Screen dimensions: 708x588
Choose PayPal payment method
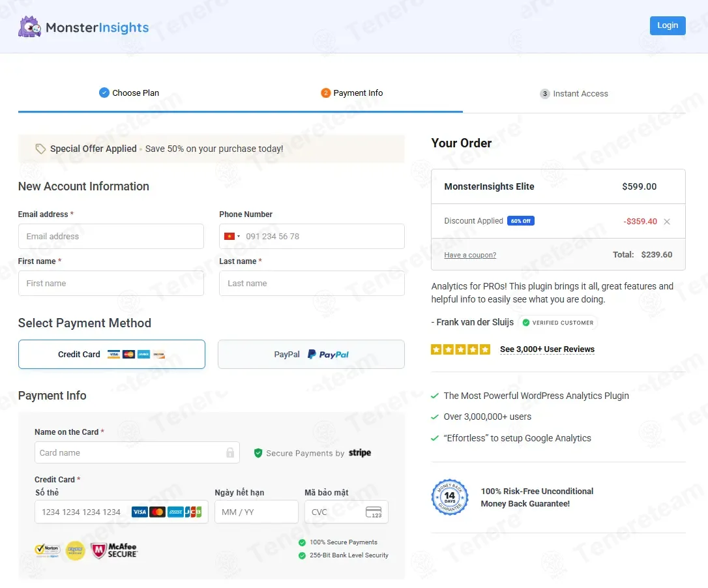pyautogui.click(x=311, y=355)
